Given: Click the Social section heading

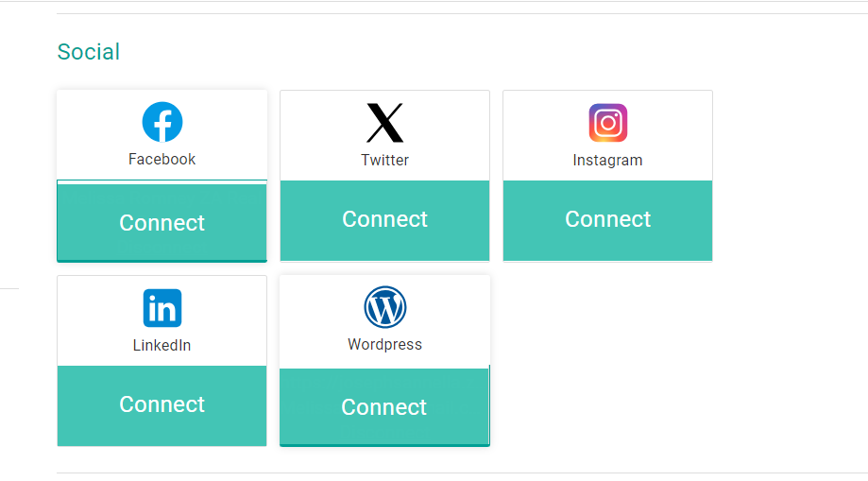Looking at the screenshot, I should point(89,52).
